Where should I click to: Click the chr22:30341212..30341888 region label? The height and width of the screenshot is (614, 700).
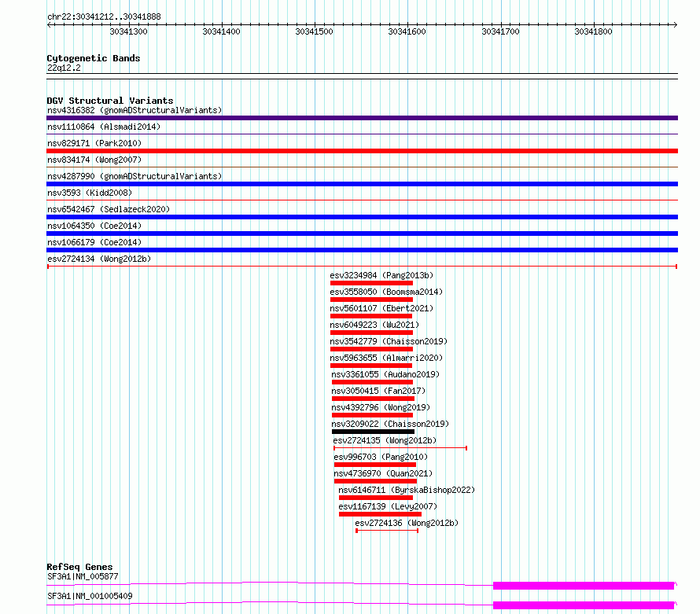(x=104, y=17)
